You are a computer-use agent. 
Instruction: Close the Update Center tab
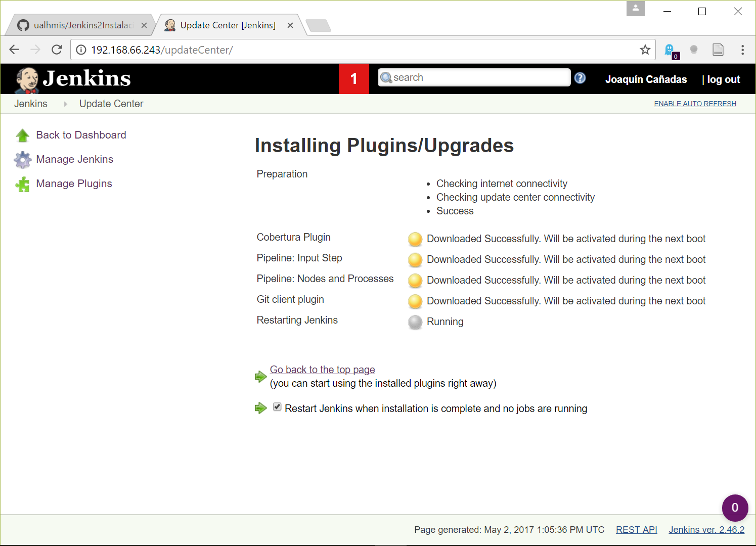[x=290, y=25]
